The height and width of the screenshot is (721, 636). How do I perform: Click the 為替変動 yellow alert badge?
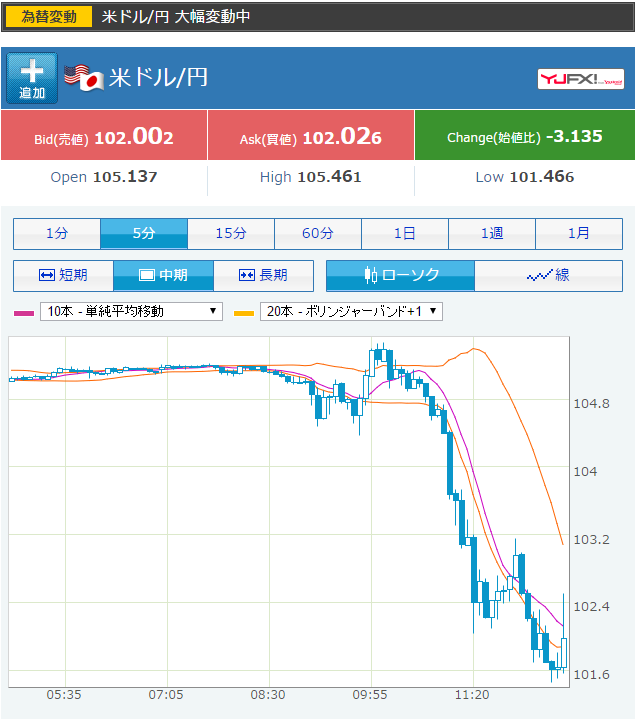click(x=50, y=17)
